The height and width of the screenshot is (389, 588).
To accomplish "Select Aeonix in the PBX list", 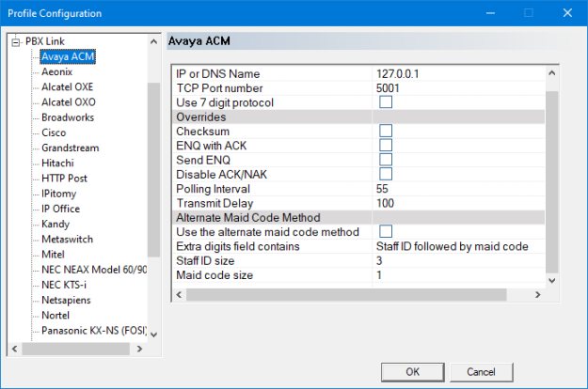I will point(57,71).
